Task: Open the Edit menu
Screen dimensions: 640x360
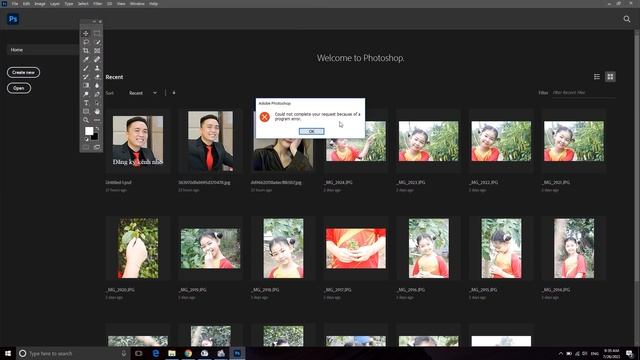Action: click(x=26, y=4)
